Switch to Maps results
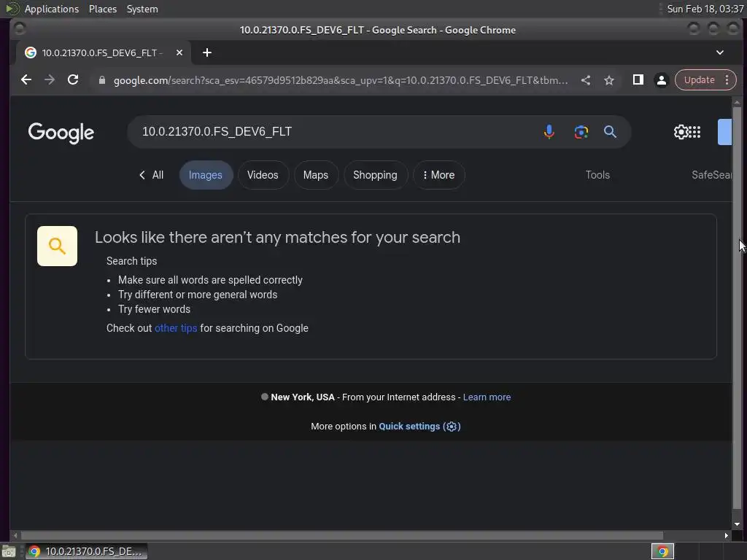The image size is (747, 560). (x=315, y=175)
